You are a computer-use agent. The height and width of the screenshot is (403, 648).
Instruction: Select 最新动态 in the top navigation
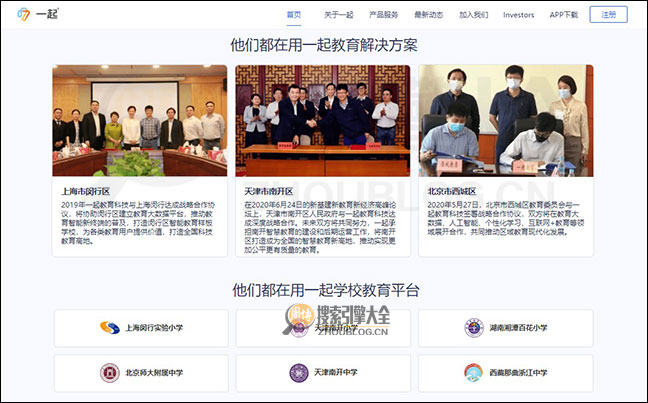(429, 15)
